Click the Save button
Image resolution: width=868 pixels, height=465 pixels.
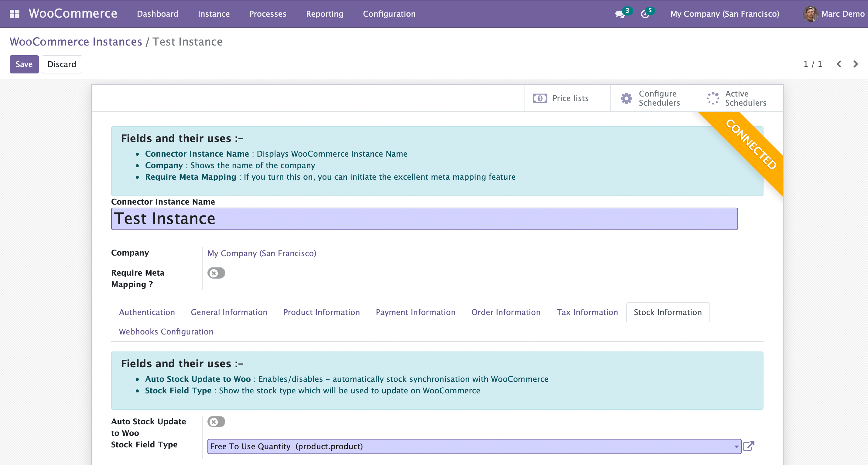click(24, 64)
